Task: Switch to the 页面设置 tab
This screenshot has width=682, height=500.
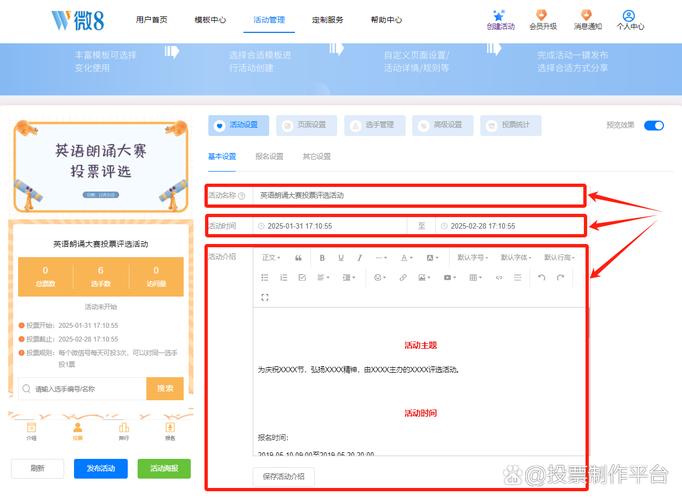Action: point(307,125)
